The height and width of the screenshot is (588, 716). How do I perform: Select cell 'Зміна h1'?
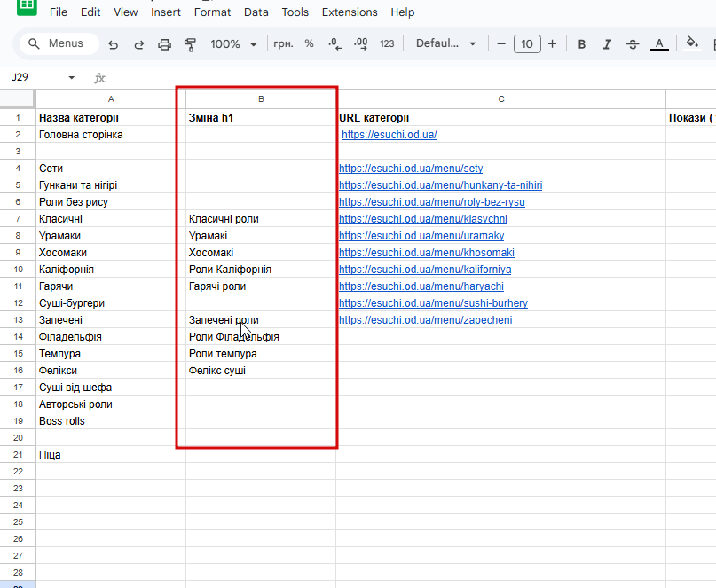pyautogui.click(x=261, y=118)
